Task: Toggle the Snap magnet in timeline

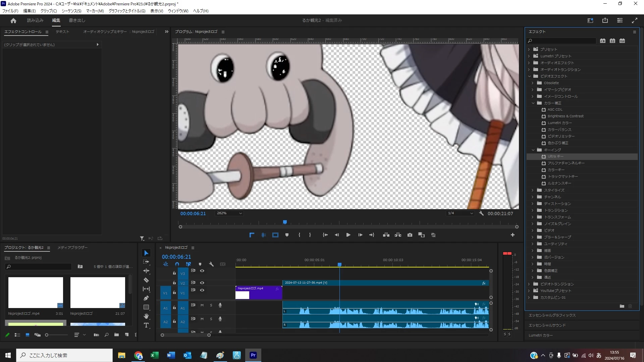Action: [177, 264]
